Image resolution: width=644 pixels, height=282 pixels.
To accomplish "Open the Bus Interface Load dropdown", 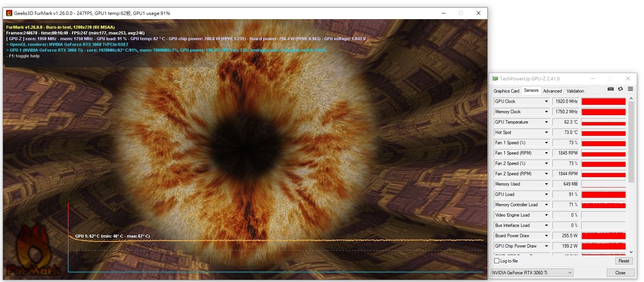I will pyautogui.click(x=546, y=225).
